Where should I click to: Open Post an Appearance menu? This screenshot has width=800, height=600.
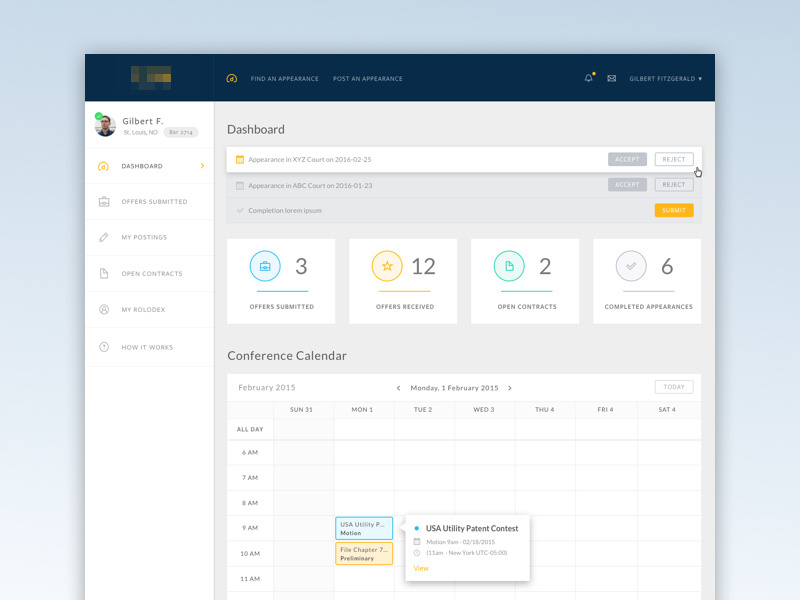[x=367, y=79]
